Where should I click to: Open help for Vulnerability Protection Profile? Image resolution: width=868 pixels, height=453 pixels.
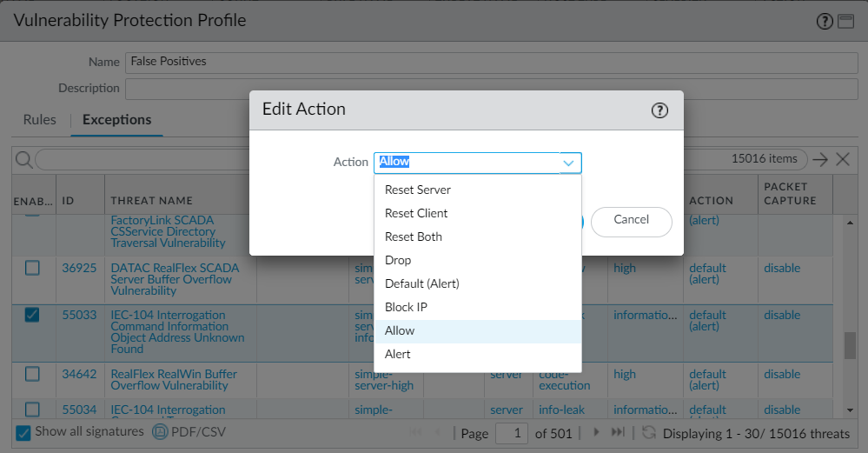point(825,22)
